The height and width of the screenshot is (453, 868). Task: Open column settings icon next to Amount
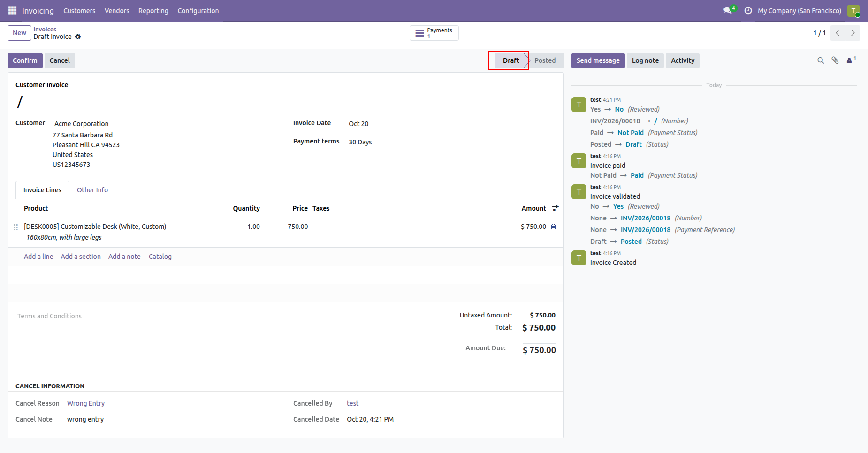(556, 208)
